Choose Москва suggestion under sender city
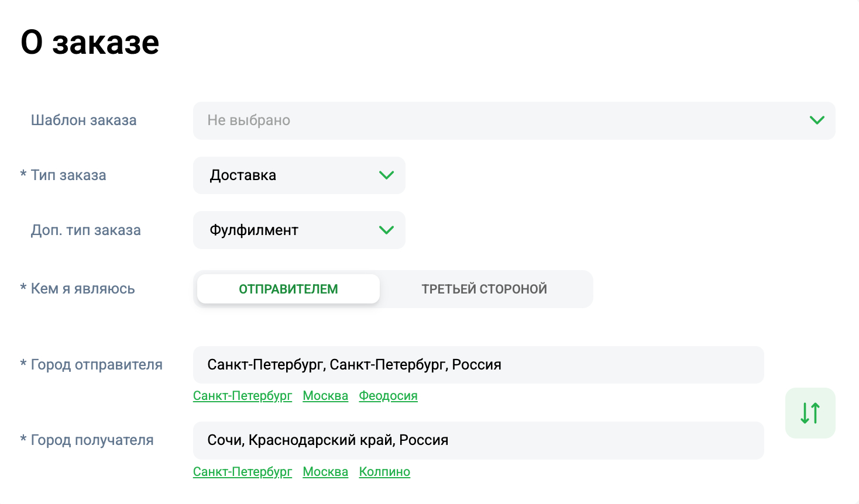This screenshot has width=859, height=504. coord(325,396)
